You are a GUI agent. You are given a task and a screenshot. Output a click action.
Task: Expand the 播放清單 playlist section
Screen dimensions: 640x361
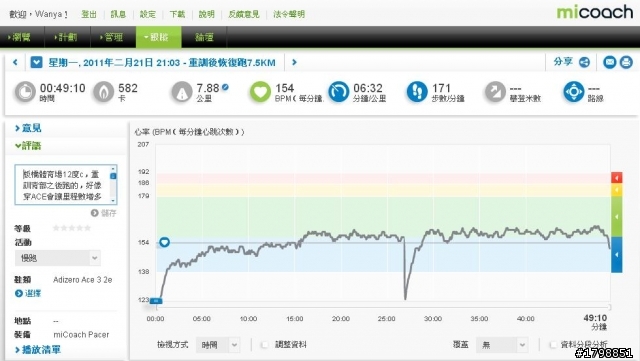(38, 350)
